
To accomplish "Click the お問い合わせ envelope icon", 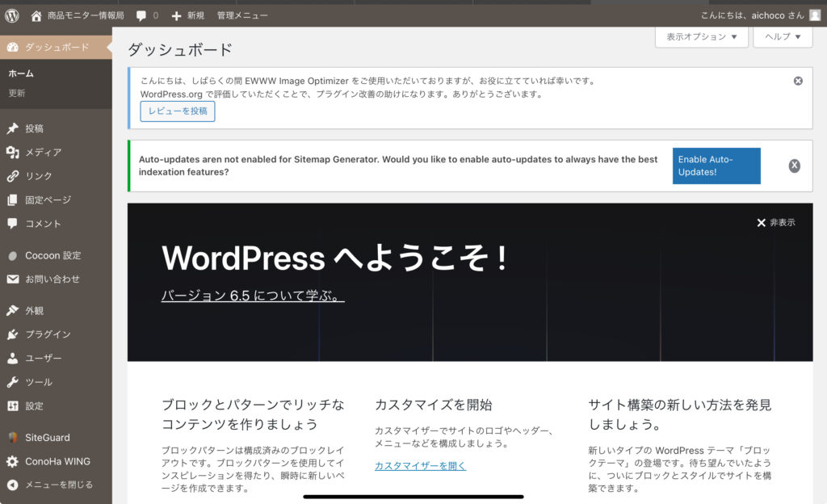I will 13,279.
